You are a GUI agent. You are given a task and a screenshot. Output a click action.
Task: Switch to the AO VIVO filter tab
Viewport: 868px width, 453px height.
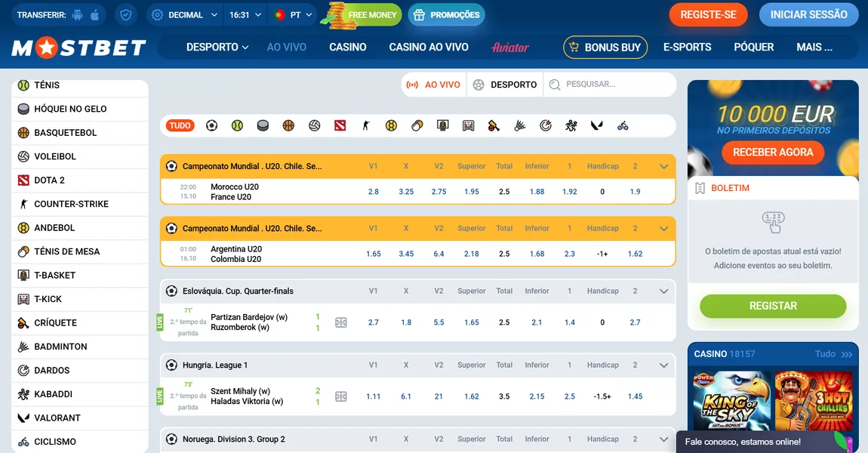point(433,85)
